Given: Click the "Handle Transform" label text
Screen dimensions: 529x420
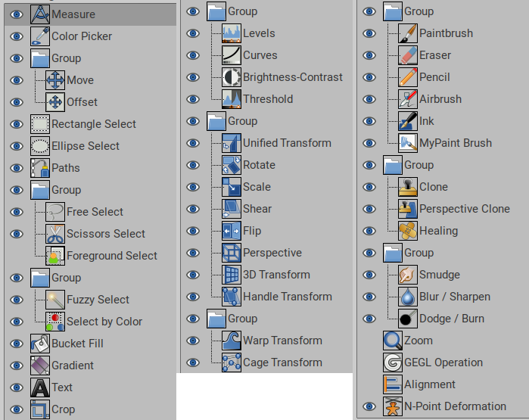Looking at the screenshot, I should pos(288,297).
